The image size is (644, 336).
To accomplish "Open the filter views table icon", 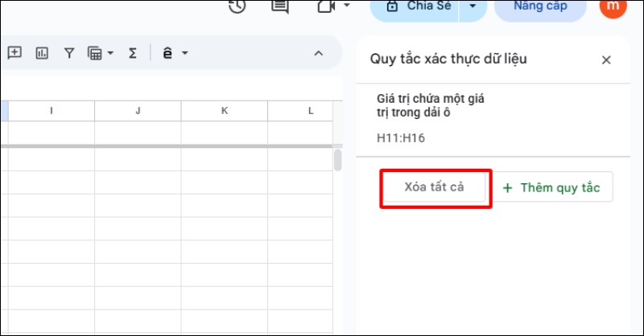I will click(95, 53).
